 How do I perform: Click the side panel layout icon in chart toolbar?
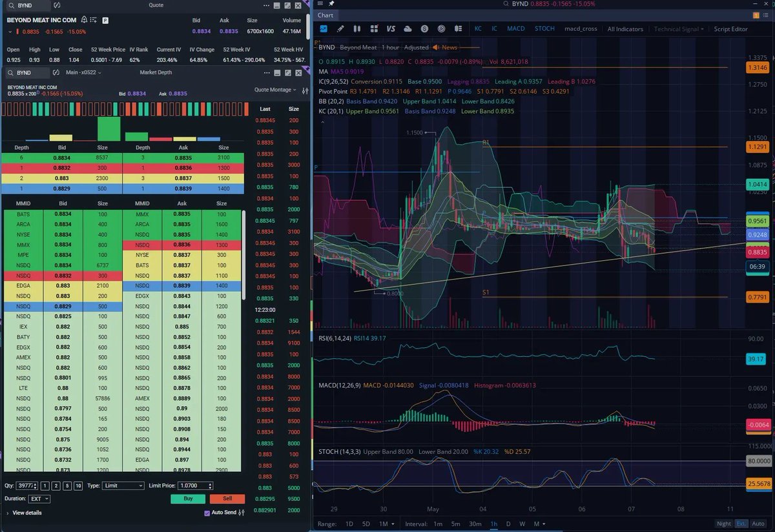(x=458, y=29)
